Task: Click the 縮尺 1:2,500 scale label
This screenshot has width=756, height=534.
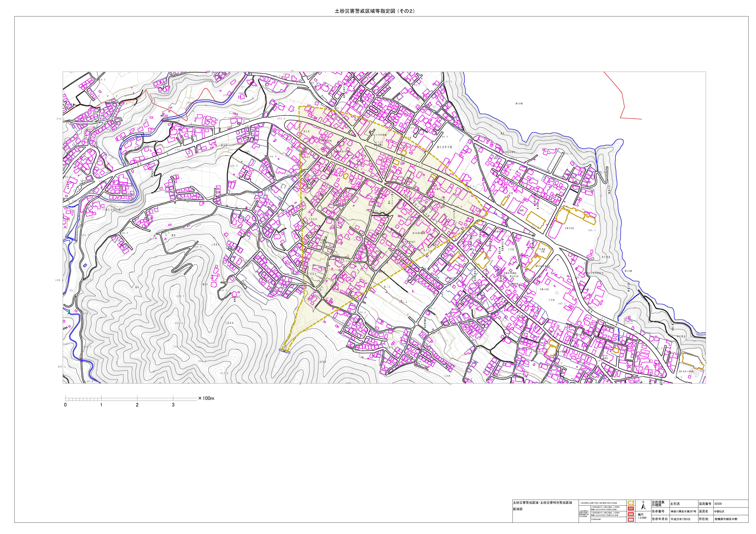Action: click(x=642, y=516)
